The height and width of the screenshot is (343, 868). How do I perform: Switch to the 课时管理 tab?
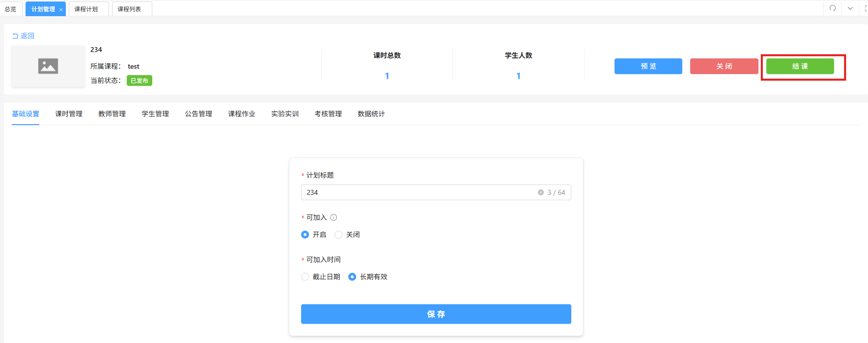point(69,114)
